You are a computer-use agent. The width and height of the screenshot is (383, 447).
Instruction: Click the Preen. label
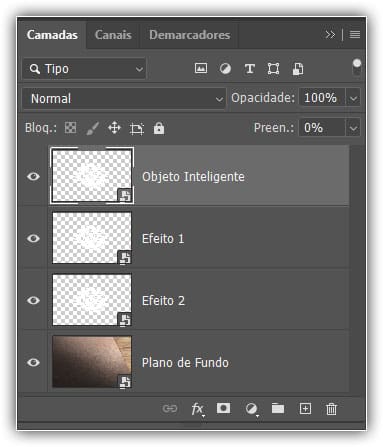pos(274,128)
